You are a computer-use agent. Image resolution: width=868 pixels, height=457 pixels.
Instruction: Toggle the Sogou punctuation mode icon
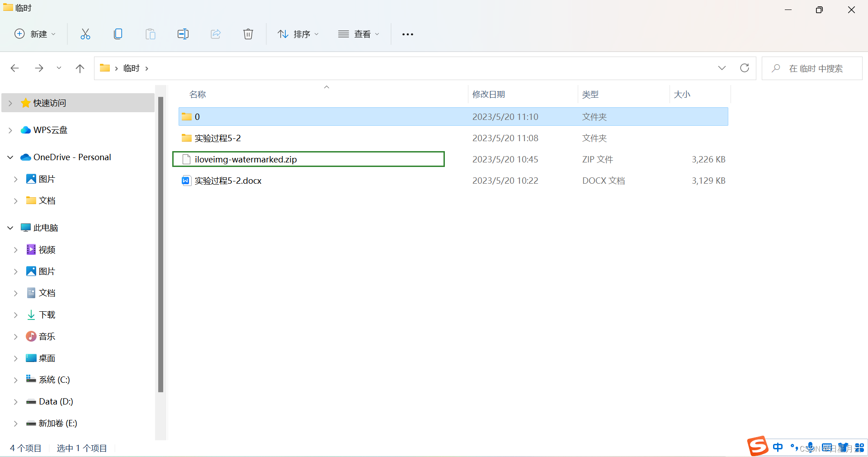pos(794,447)
